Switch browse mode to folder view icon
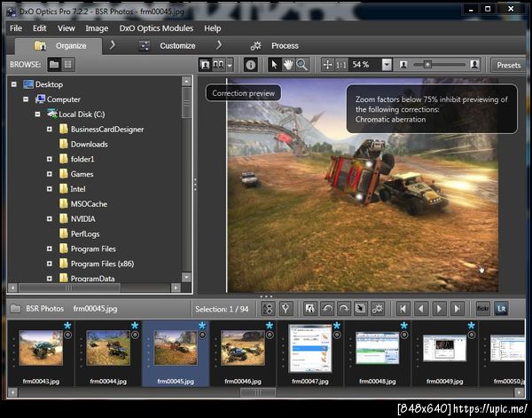532x418 pixels. tap(54, 65)
